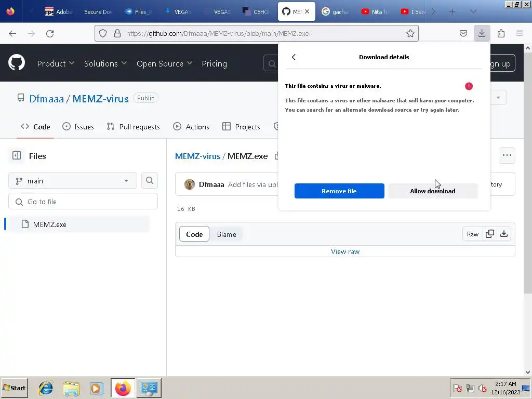Open Windows Explorer folder in taskbar

pos(71,388)
